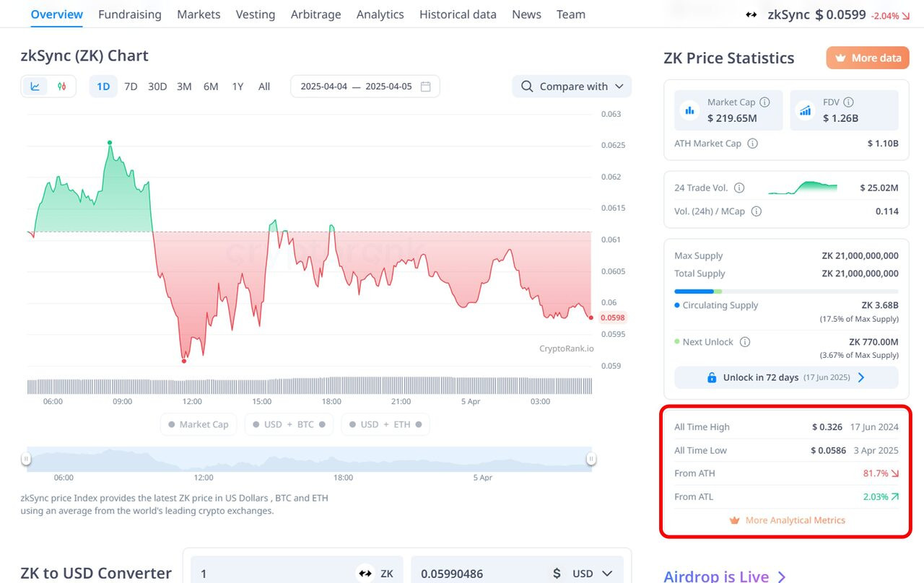Click the left handle of range slider
This screenshot has width=924, height=583.
pyautogui.click(x=26, y=459)
